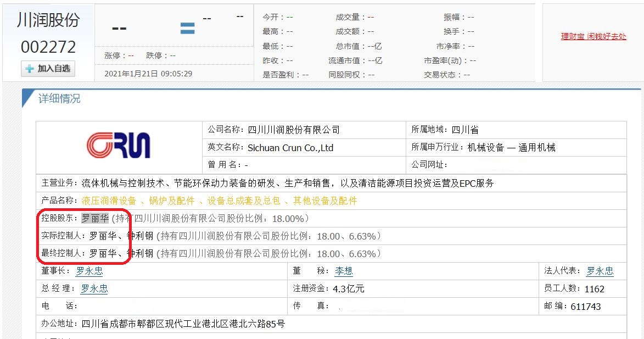
Task: Click the 曾用名 former name cell
Action: (x=304, y=165)
